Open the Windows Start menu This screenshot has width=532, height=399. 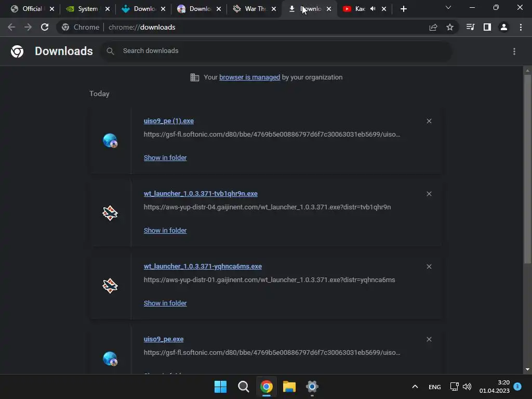click(x=220, y=387)
